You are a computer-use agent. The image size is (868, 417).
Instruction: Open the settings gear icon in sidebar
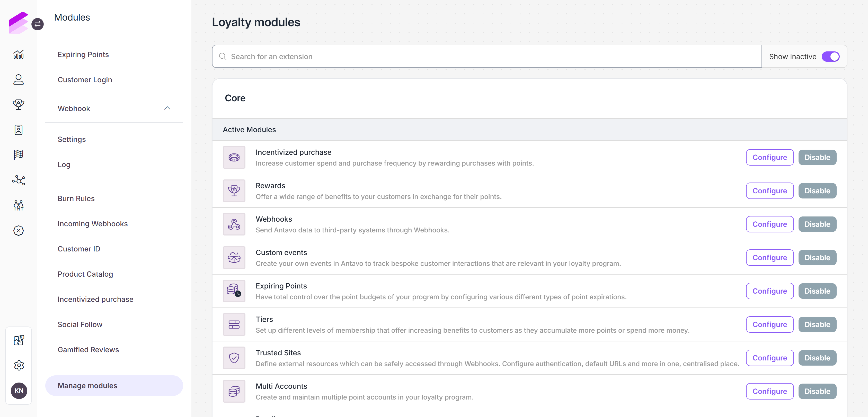pyautogui.click(x=19, y=366)
